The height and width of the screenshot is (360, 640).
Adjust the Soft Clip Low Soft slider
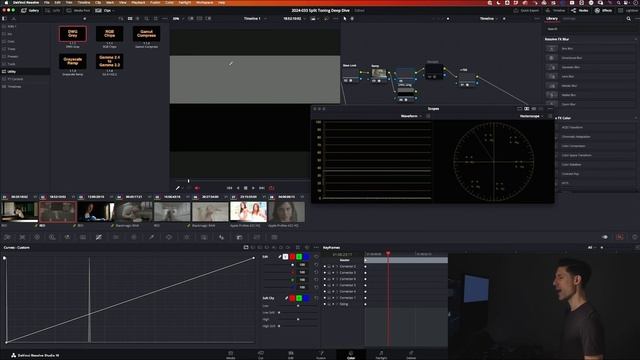point(298,313)
